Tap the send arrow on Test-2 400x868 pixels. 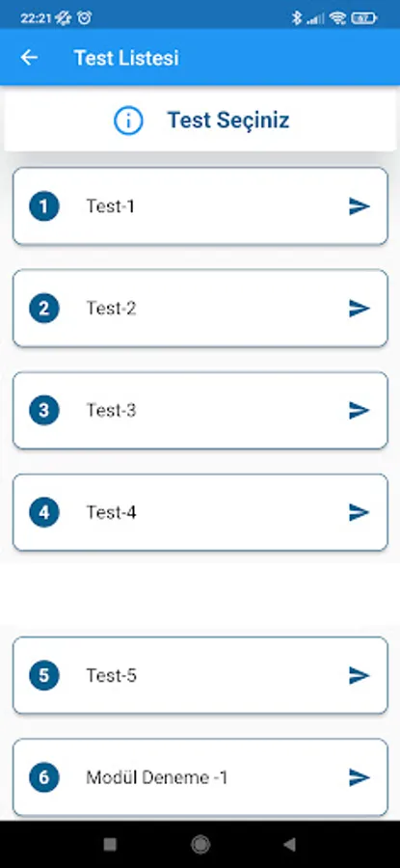click(360, 309)
